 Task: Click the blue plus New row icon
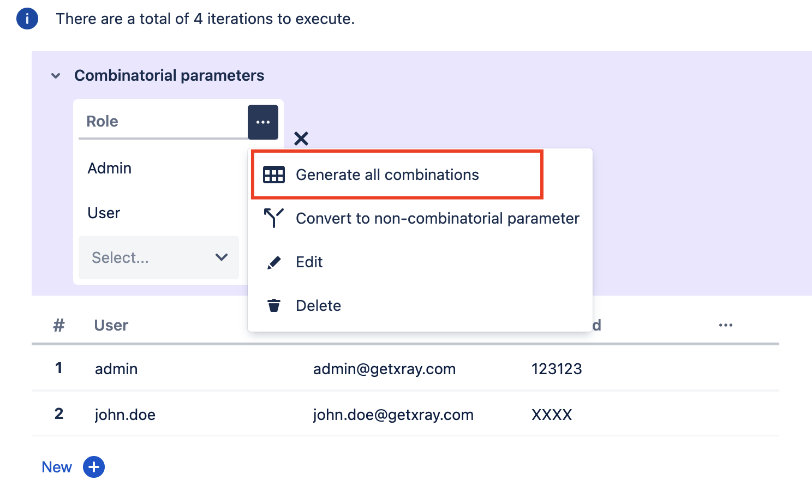94,467
